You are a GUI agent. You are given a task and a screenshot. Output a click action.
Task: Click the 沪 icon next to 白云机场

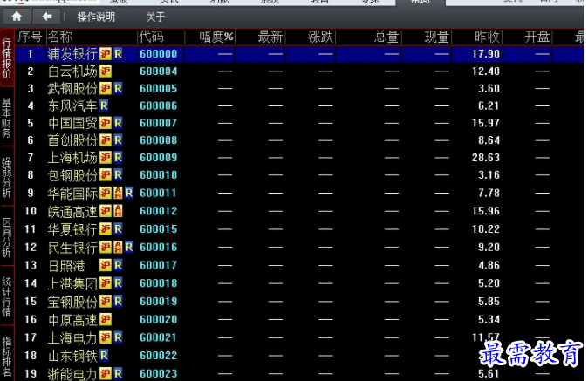(106, 71)
